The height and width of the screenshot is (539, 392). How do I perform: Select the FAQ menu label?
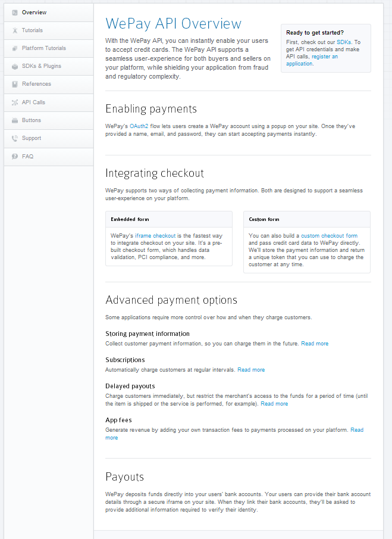pyautogui.click(x=27, y=157)
